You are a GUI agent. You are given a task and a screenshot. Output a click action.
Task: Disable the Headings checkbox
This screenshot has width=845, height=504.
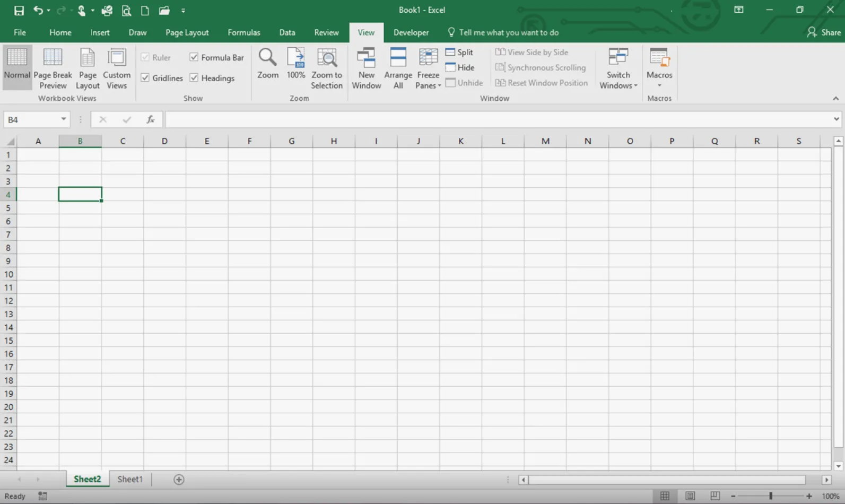194,78
